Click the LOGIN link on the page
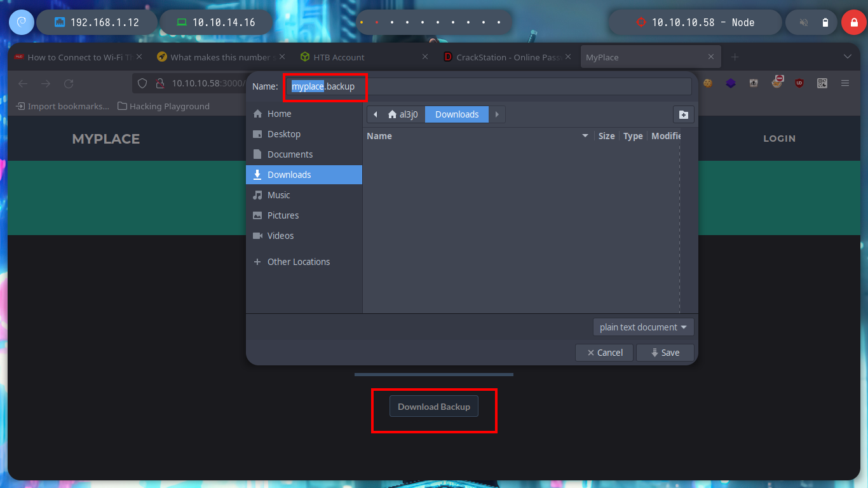 pos(779,139)
